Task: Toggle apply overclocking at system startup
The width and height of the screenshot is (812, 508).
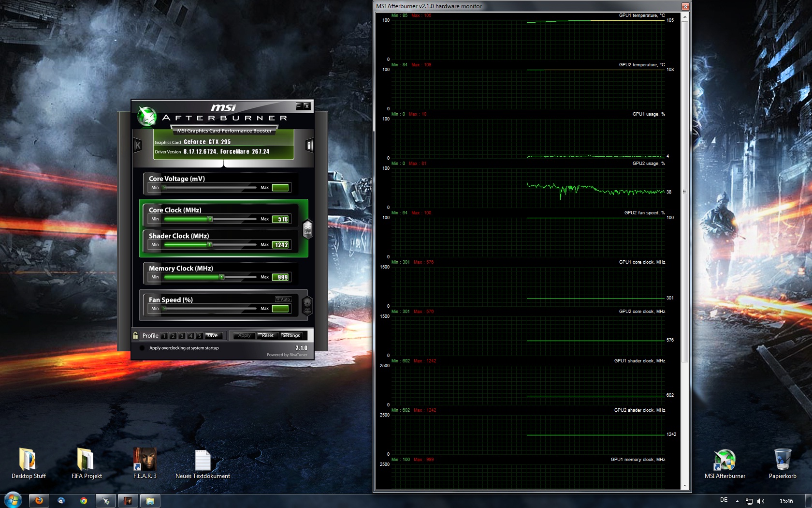Action: (142, 348)
